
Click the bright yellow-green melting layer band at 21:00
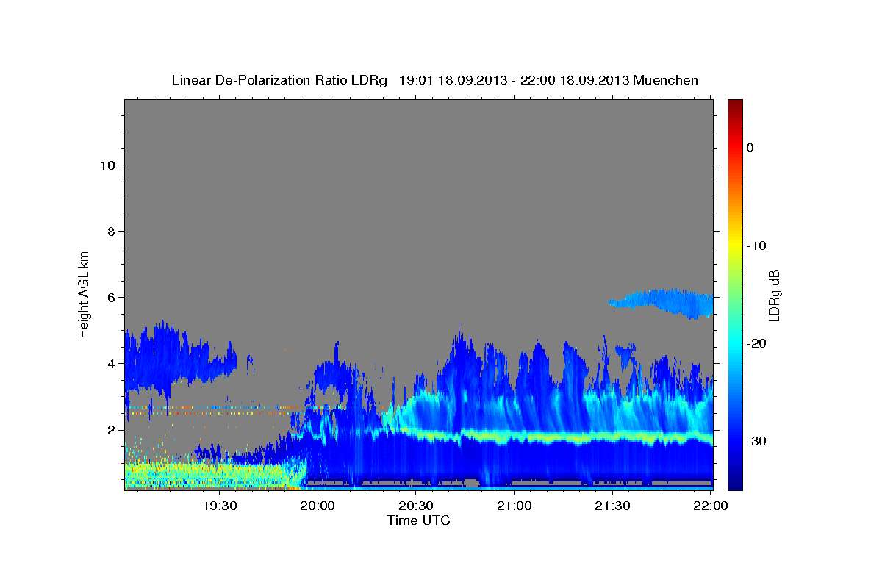click(514, 437)
